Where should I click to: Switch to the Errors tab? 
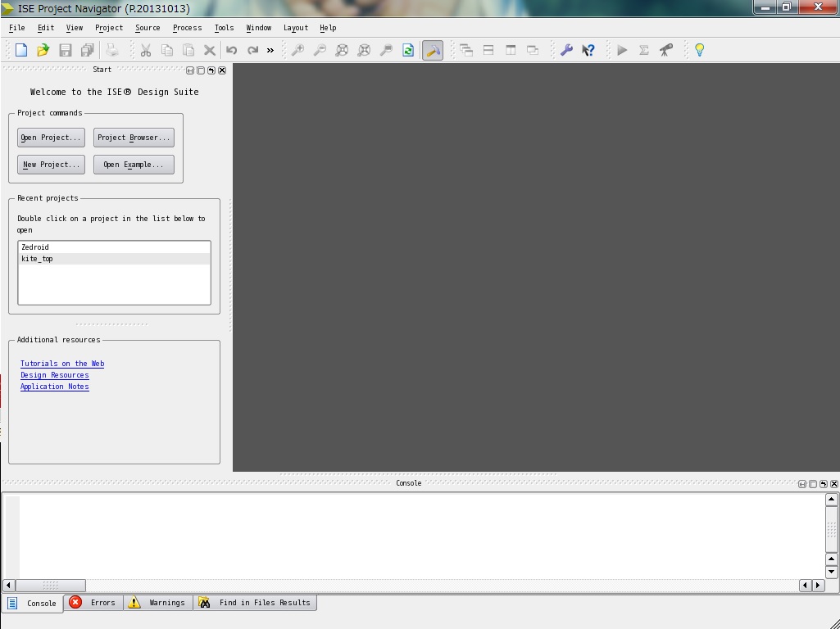[x=93, y=603]
